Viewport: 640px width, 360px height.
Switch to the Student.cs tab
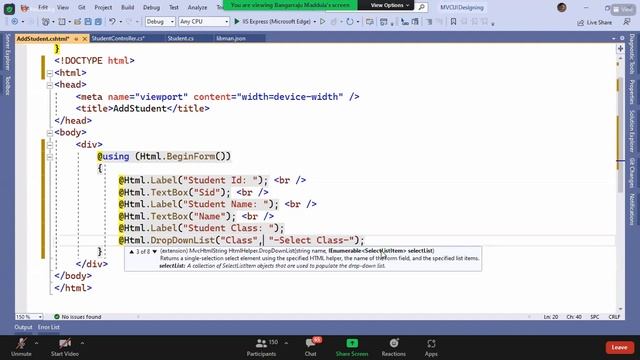pos(181,38)
